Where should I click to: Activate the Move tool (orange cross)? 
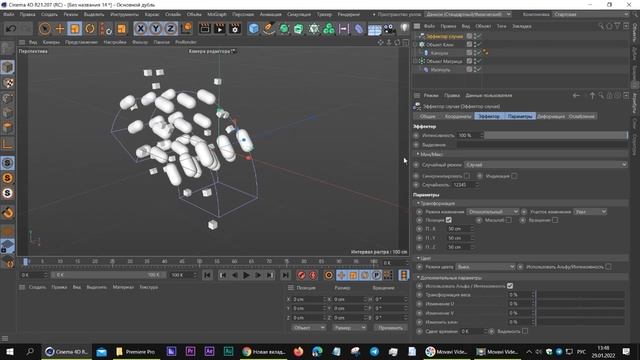coord(60,29)
